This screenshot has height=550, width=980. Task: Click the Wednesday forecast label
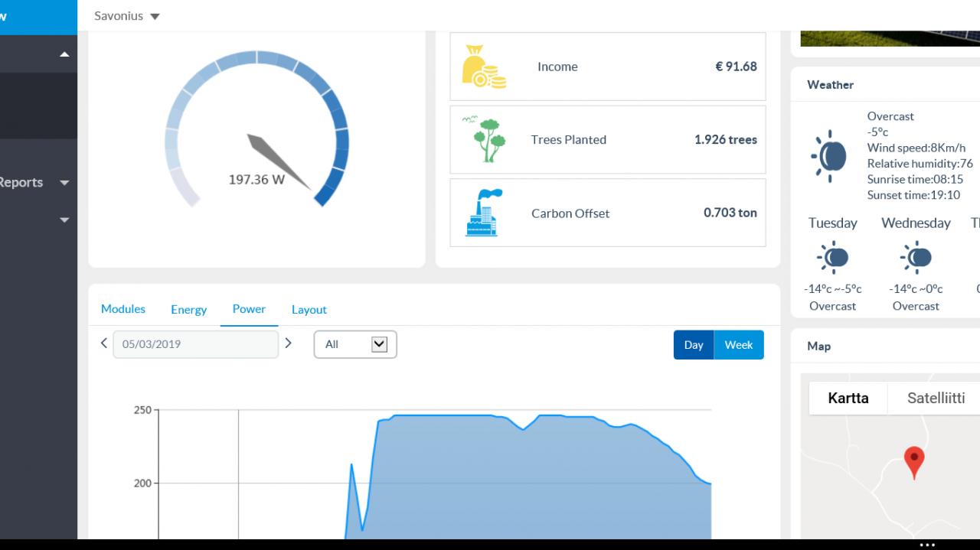(x=916, y=223)
